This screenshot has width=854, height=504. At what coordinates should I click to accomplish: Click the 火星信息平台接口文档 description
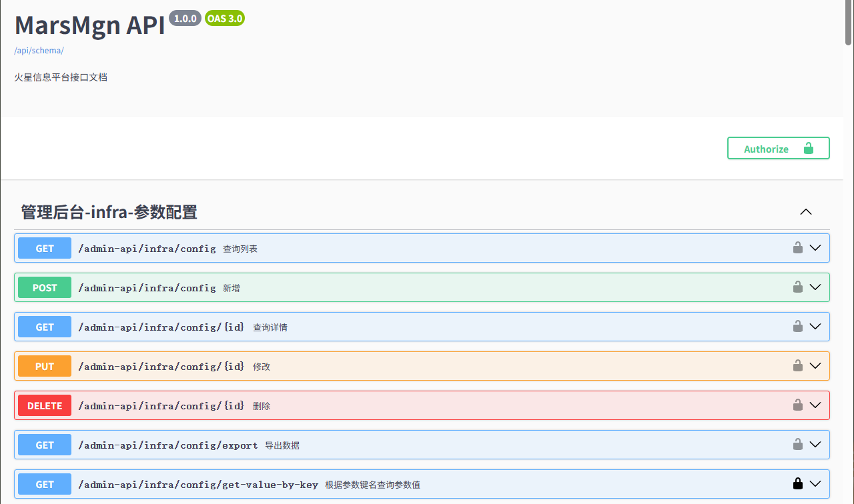(x=61, y=77)
